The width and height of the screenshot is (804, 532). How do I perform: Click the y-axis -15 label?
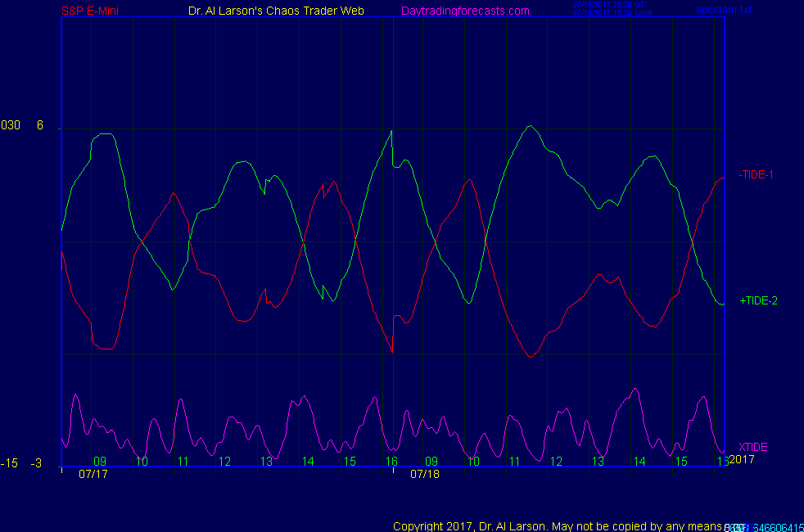pyautogui.click(x=10, y=464)
